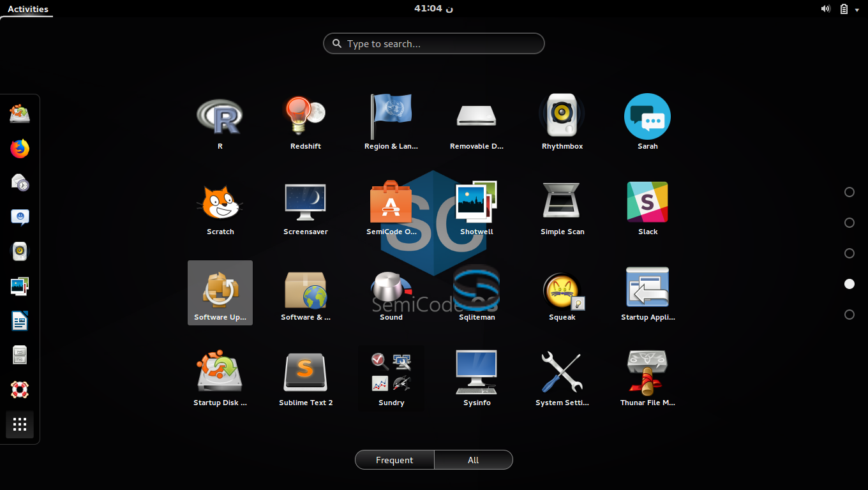This screenshot has height=490, width=868.
Task: Open the file cabinet Files icon in dock
Action: [20, 355]
